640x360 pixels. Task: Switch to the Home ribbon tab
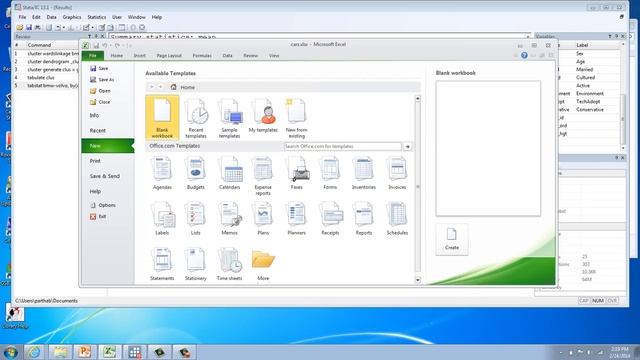pos(117,56)
